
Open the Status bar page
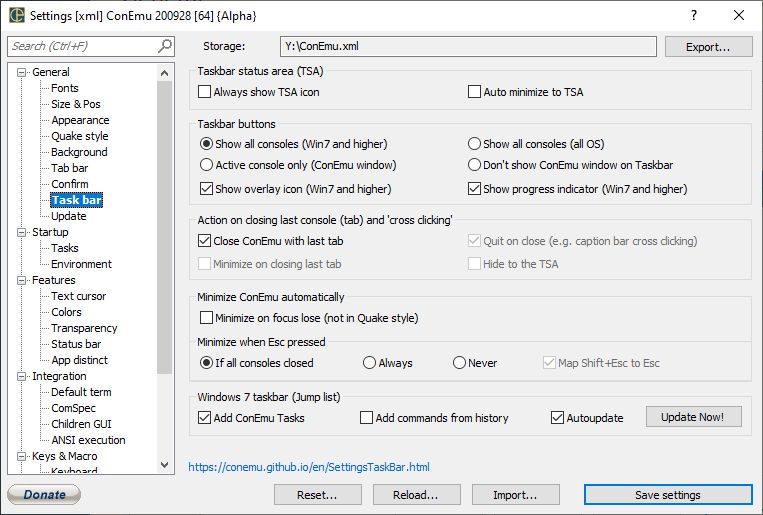76,345
